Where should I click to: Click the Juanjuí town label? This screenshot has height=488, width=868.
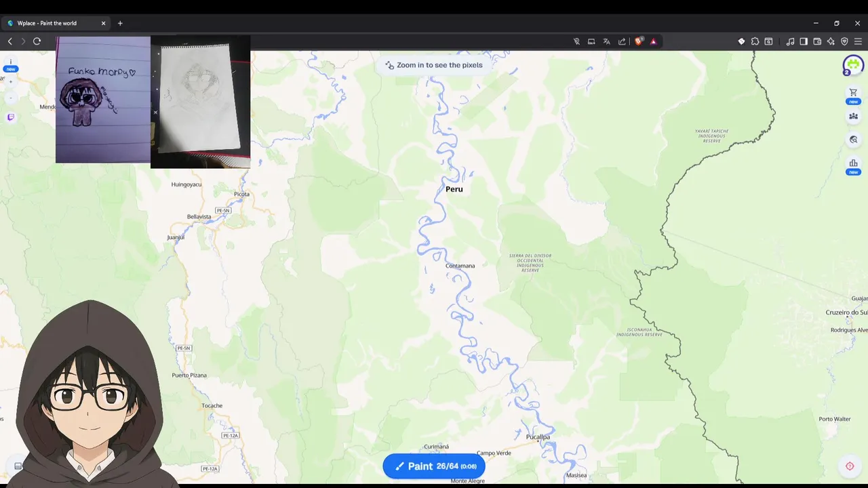click(176, 237)
